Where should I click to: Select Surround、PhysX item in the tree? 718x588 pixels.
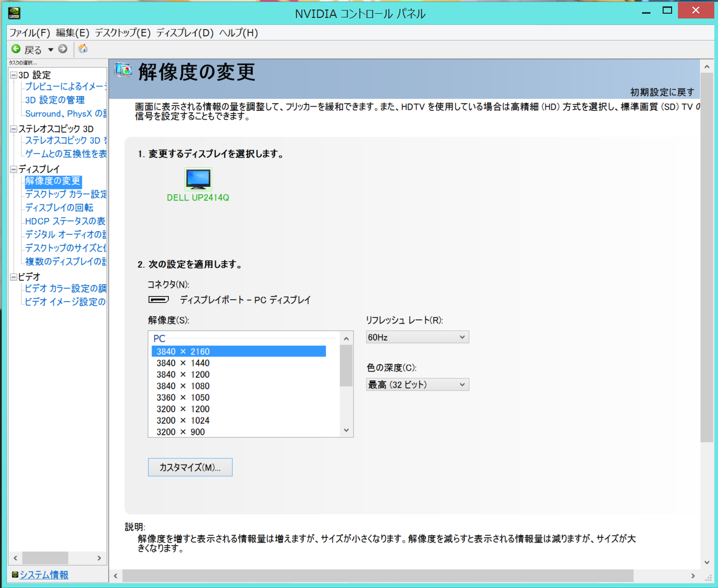click(66, 113)
